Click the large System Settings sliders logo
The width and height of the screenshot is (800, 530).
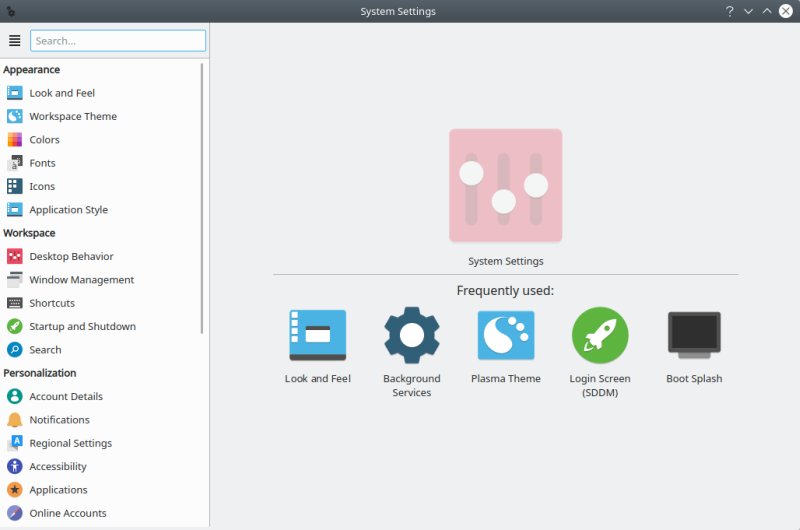tap(505, 185)
